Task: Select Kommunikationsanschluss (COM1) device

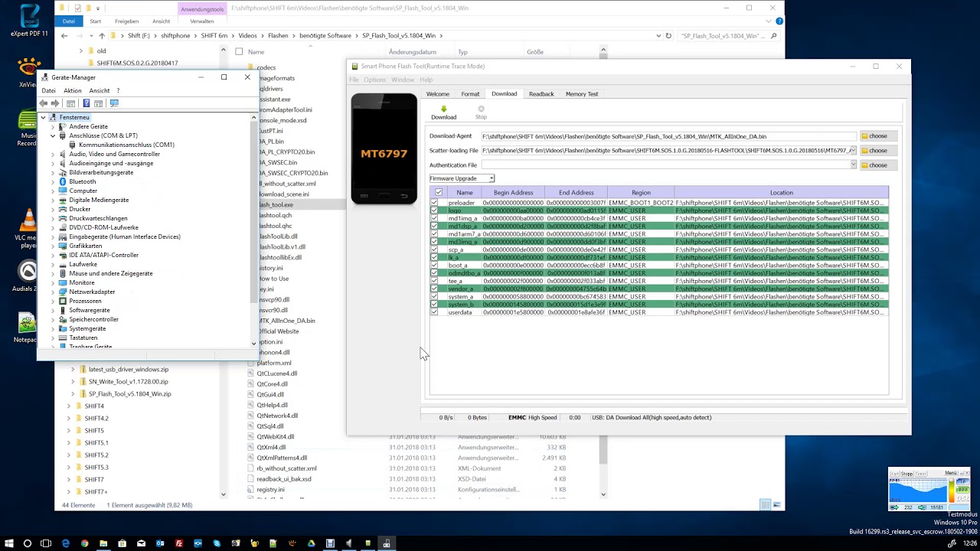Action: 126,145
